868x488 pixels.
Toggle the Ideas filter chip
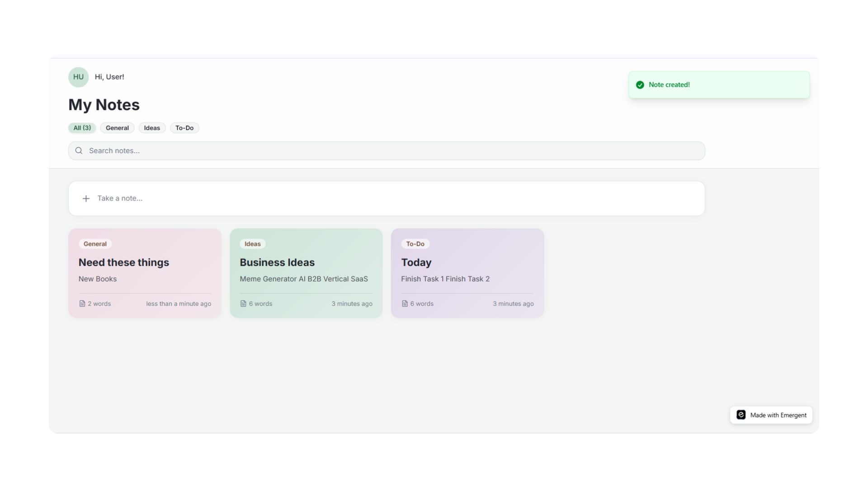tap(151, 128)
